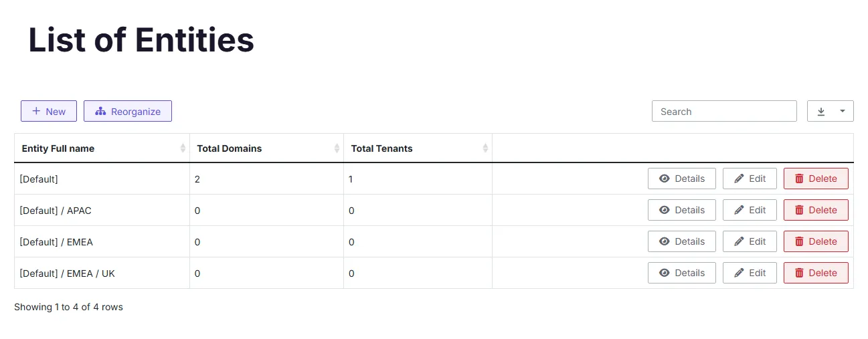Open the export dropdown caret
This screenshot has height=339, width=868.
[x=843, y=111]
